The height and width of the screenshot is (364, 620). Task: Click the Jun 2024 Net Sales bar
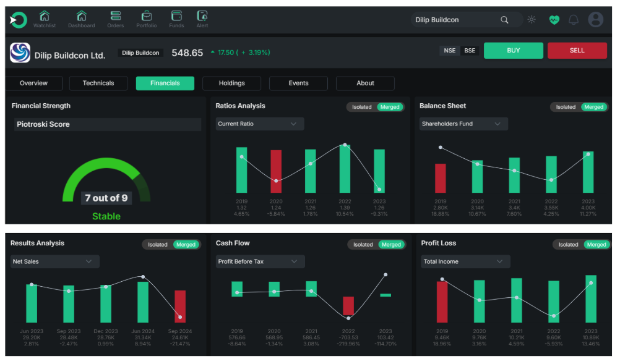143,302
